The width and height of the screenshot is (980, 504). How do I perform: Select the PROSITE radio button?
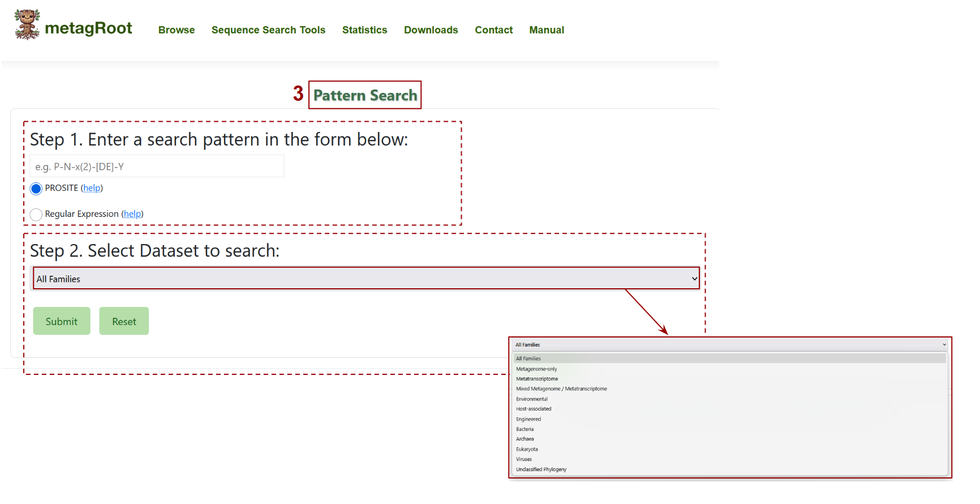click(x=36, y=189)
